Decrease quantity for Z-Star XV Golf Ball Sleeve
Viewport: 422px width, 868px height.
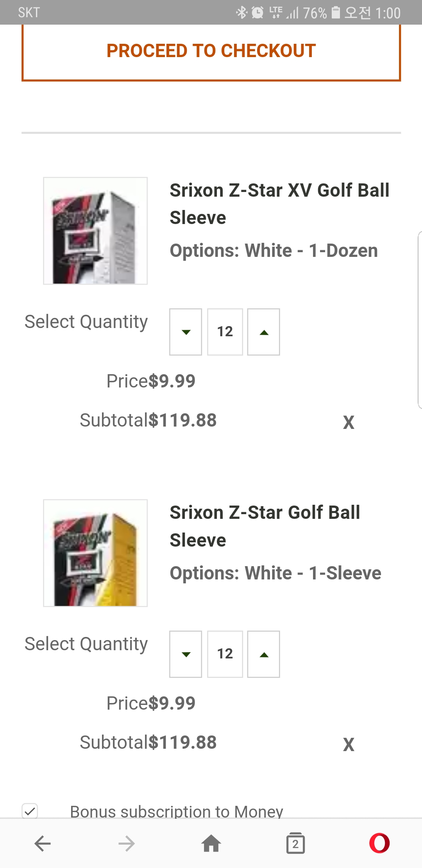186,332
